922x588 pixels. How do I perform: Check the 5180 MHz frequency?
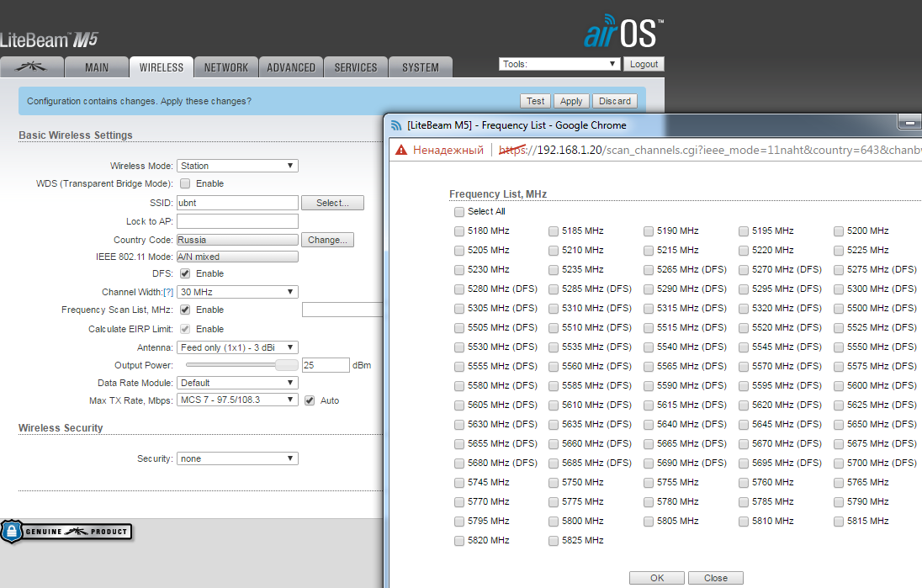pyautogui.click(x=458, y=231)
